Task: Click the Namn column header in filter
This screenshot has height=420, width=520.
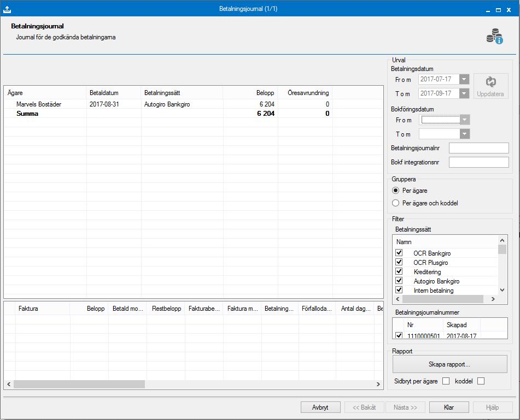Action: (x=446, y=242)
